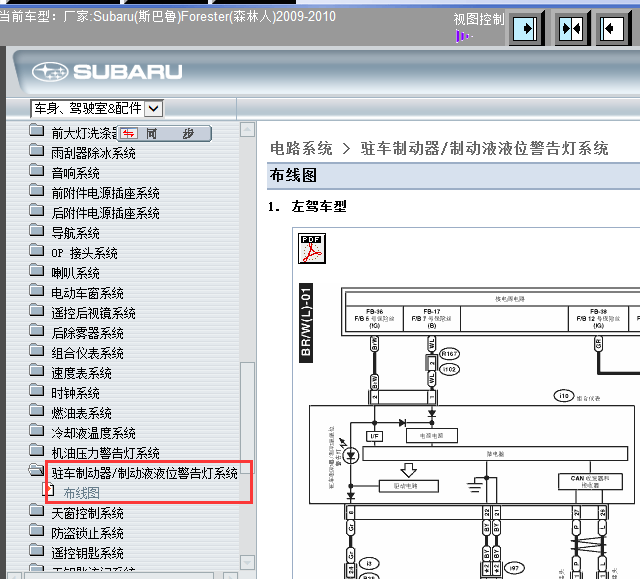Image resolution: width=640 pixels, height=579 pixels.
Task: Click the 驻车制动器/制动液液位警告灯系统 breadcrumb heading
Action: 484,149
